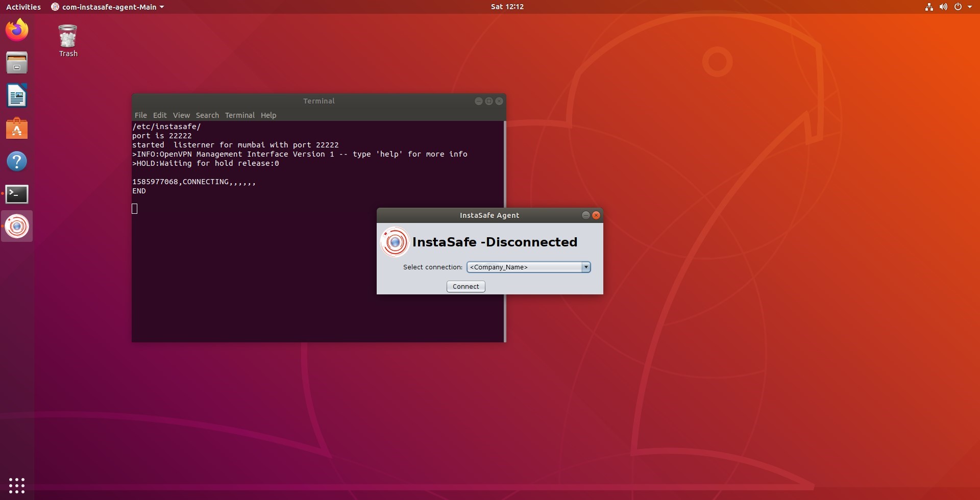
Task: Expand the system tray arrow
Action: pos(970,7)
